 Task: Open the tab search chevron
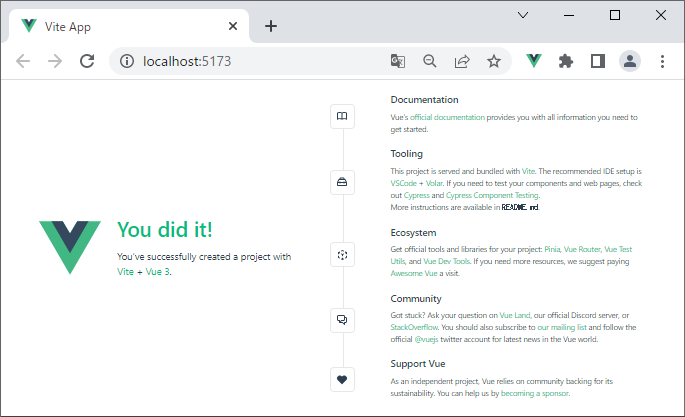point(523,15)
